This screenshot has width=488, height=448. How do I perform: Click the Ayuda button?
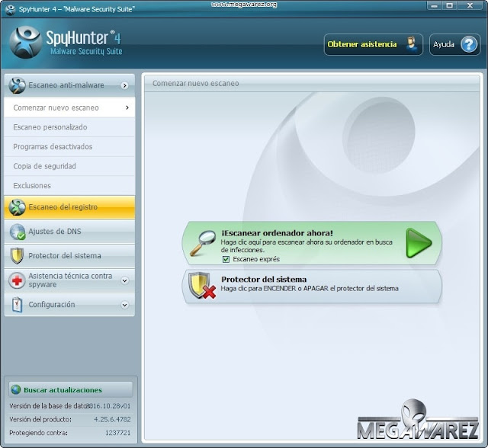coord(454,44)
